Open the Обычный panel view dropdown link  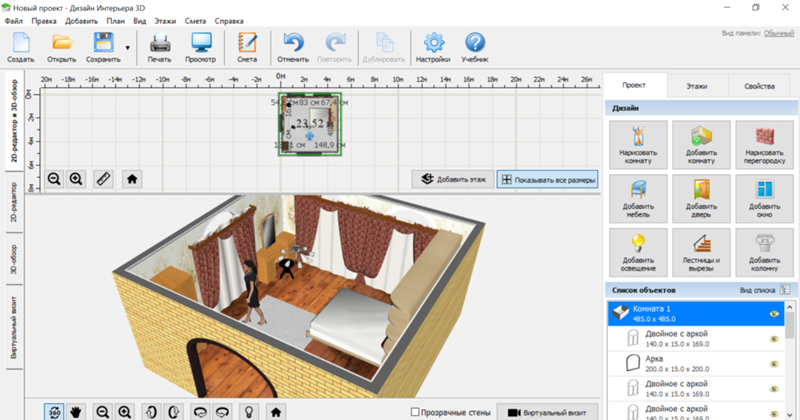779,34
